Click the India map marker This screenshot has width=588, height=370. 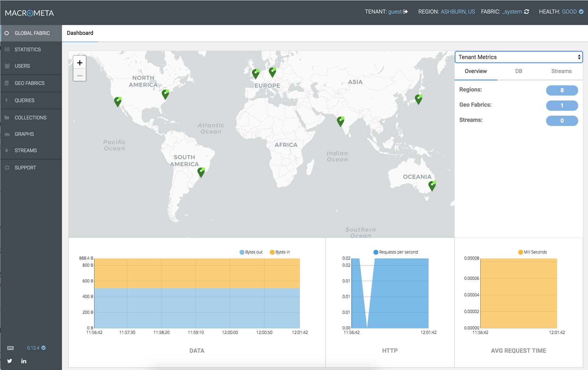click(341, 122)
